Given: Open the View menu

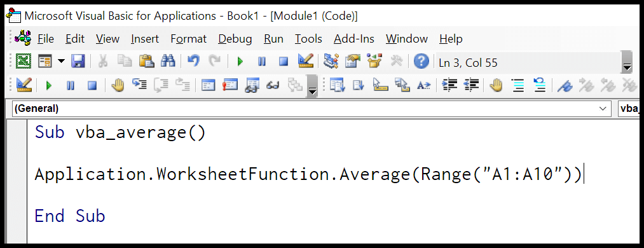Looking at the screenshot, I should [x=107, y=39].
